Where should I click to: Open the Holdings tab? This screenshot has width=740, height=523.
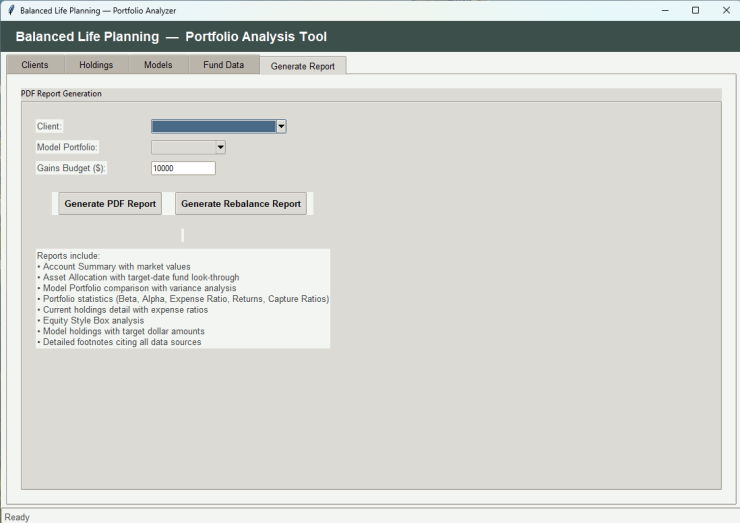pyautogui.click(x=96, y=65)
